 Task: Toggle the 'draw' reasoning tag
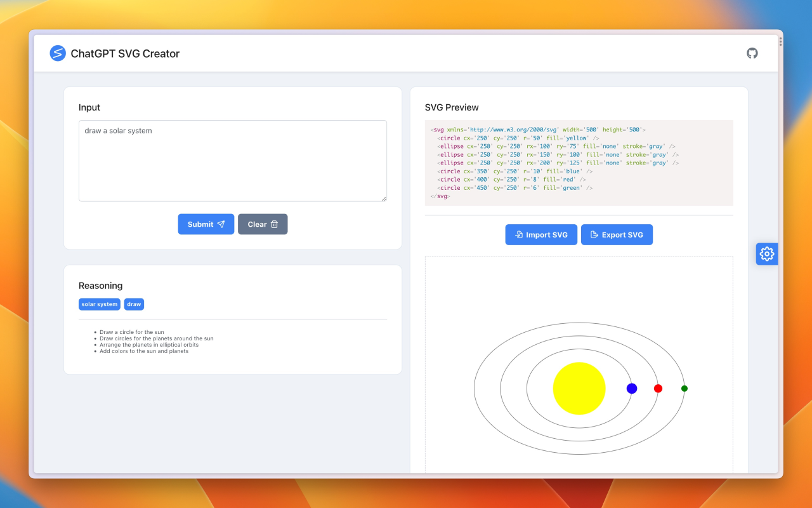(134, 304)
